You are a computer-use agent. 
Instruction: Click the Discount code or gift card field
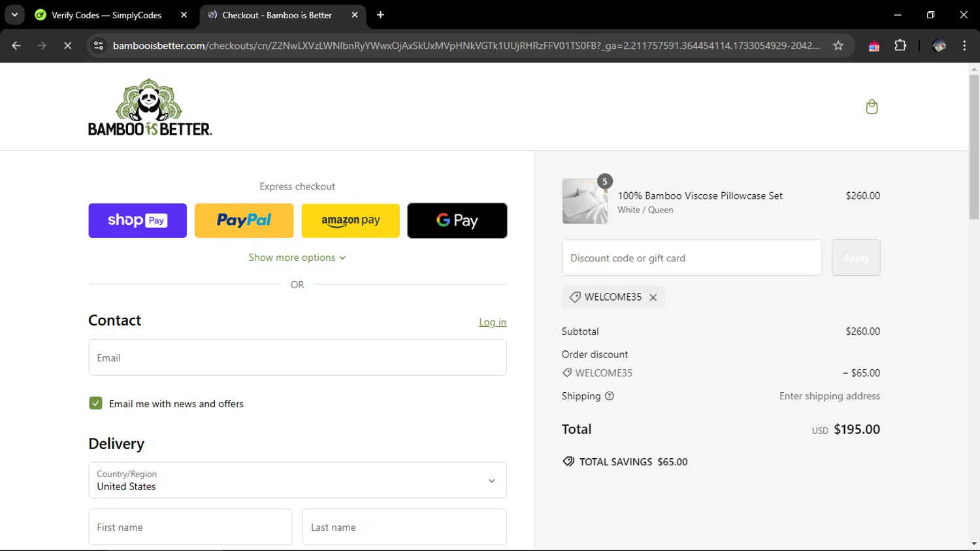pos(692,258)
